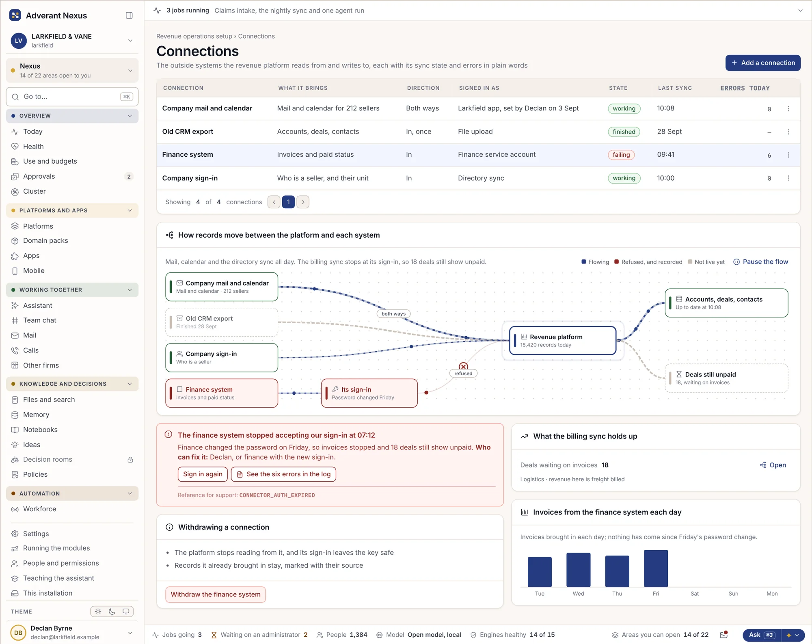812x644 pixels.
Task: Click the LV organisation avatar
Action: (19, 41)
